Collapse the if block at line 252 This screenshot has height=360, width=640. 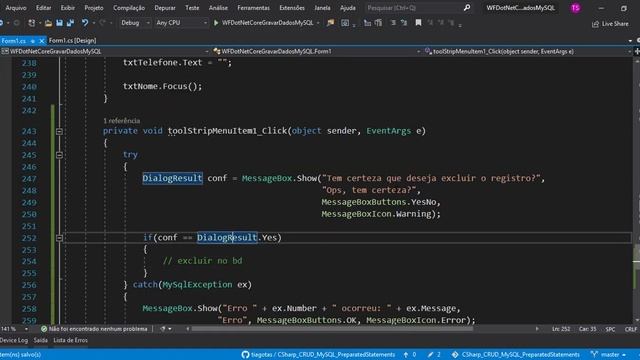59,238
